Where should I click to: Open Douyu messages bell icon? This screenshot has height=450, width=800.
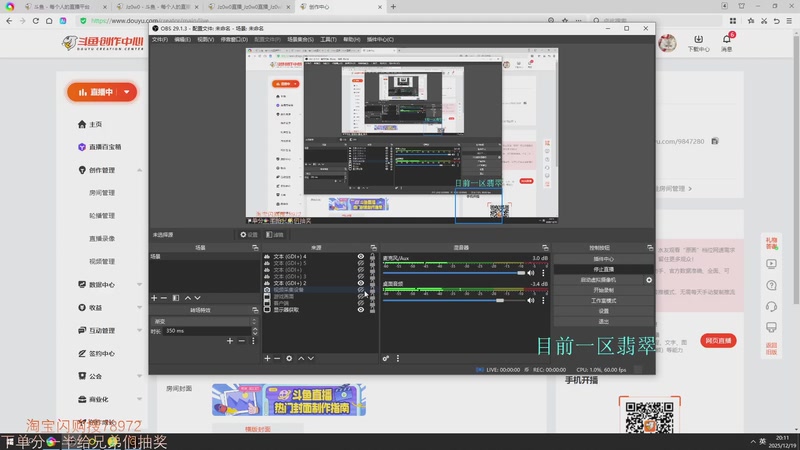click(727, 40)
